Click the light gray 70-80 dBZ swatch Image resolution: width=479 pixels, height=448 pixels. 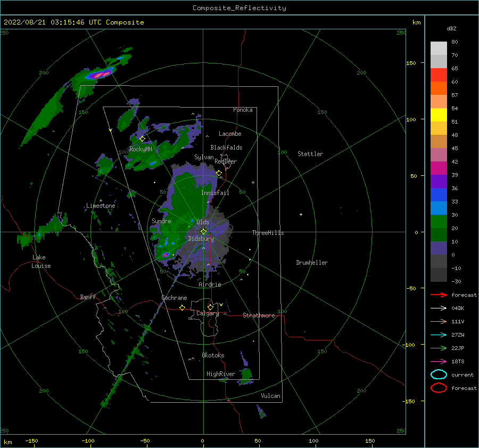pos(439,48)
